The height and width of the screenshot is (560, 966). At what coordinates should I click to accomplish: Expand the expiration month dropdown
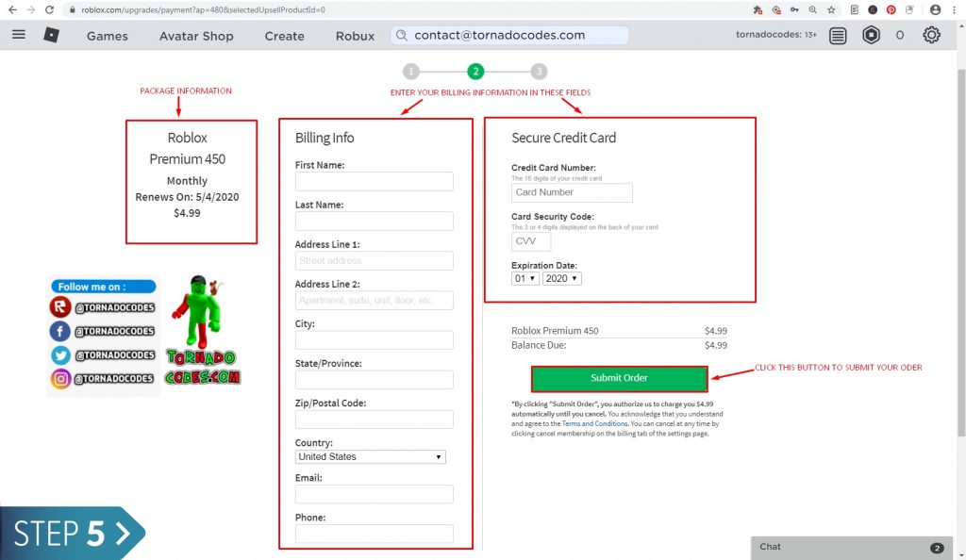click(x=525, y=279)
